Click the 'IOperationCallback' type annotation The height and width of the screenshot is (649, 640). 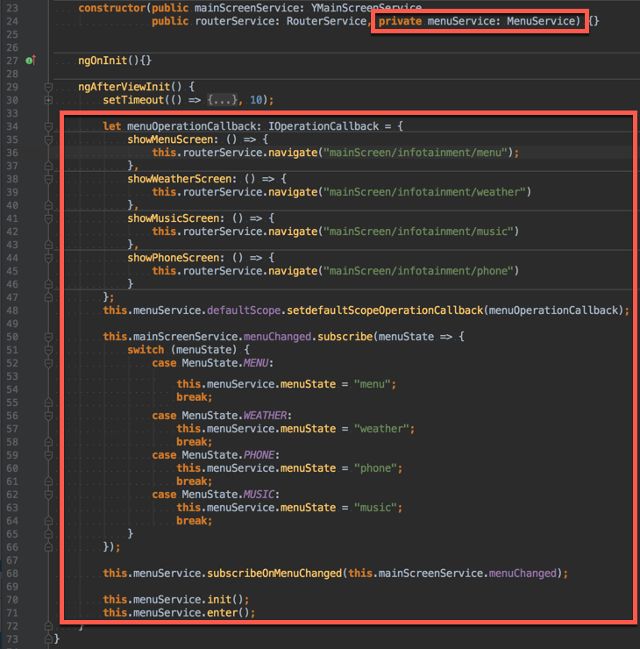click(323, 126)
